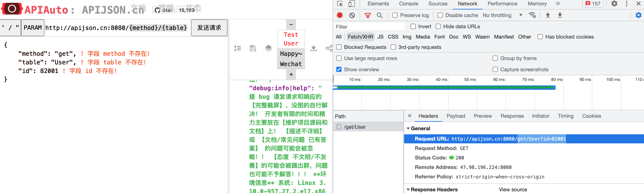Switch to the Sources tab
Screen dimensions: 644x193
pyautogui.click(x=438, y=4)
